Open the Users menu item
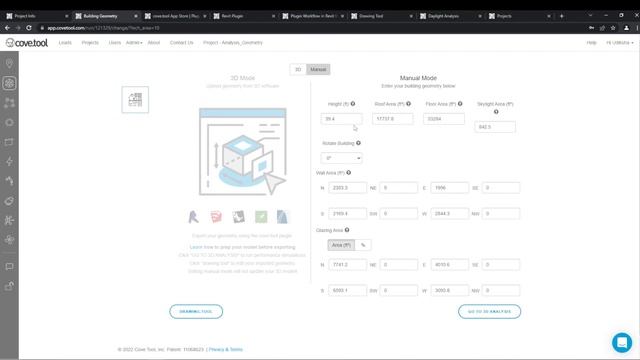Viewport: 640px width, 360px height. tap(115, 42)
